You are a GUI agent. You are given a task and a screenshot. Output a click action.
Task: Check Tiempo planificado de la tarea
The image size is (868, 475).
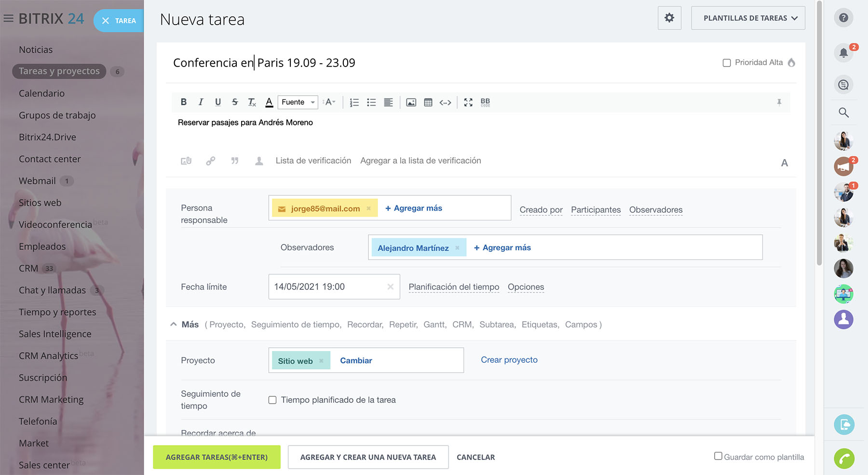tap(272, 400)
